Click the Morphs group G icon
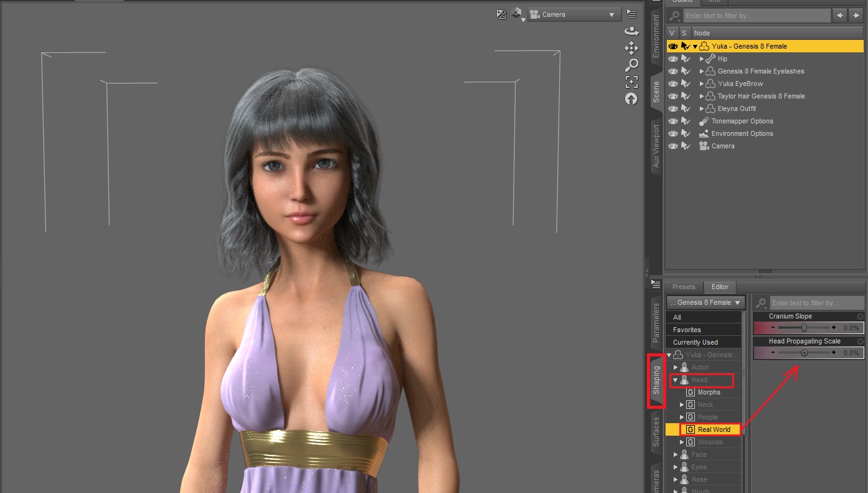Screen dimensions: 868x493 (x=690, y=392)
